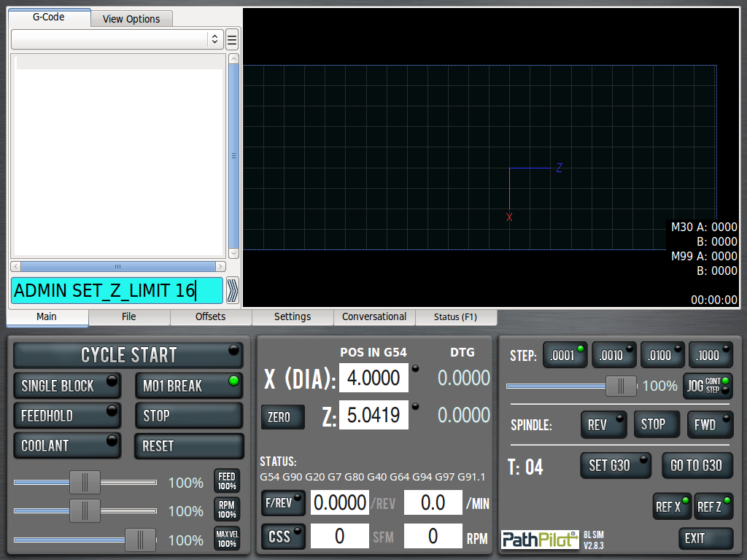Click the REF Z homing button

[x=713, y=506]
